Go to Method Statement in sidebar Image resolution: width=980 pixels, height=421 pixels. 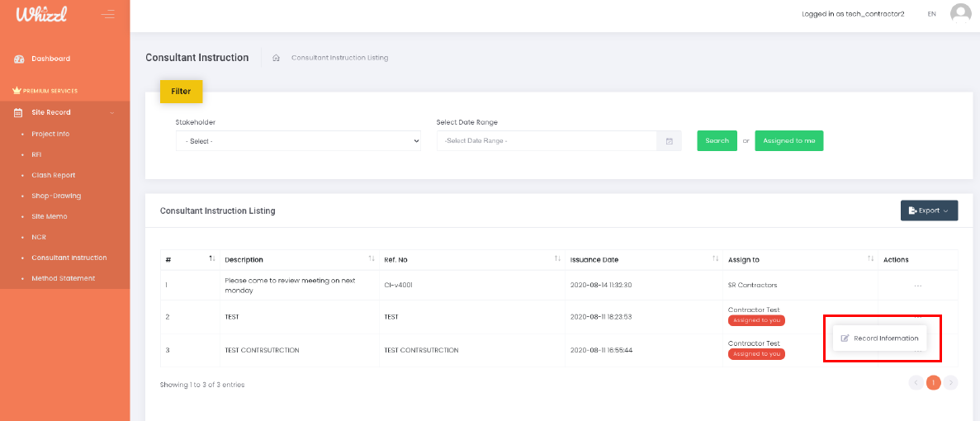point(63,278)
